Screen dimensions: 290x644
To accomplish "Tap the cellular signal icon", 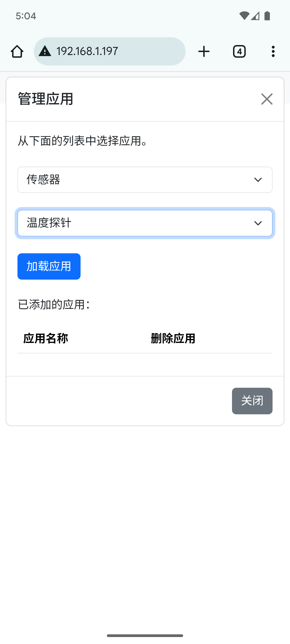I will point(255,16).
